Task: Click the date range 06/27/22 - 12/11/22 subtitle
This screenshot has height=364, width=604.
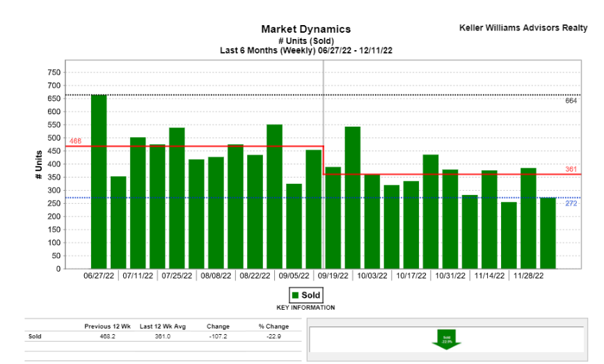Action: point(355,51)
